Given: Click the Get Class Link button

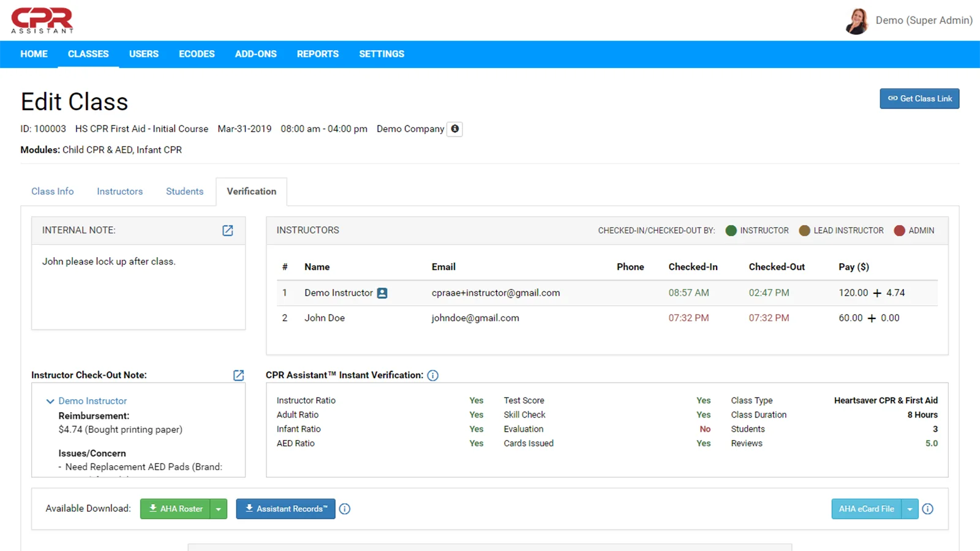Looking at the screenshot, I should [919, 99].
